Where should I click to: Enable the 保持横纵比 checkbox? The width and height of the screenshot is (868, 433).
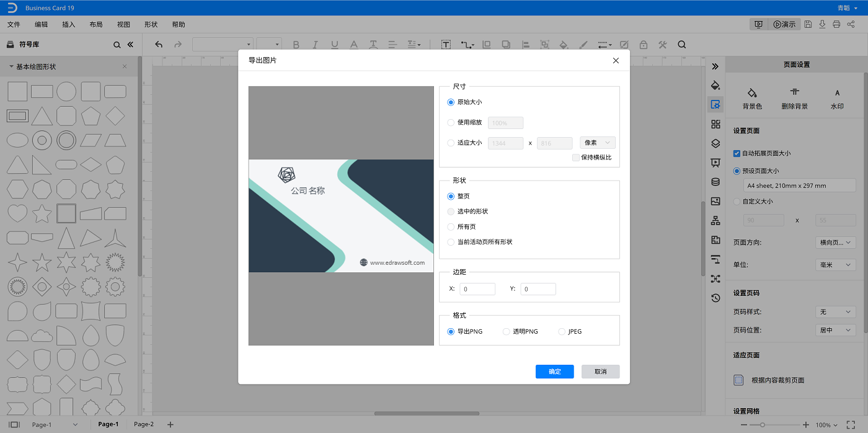pos(576,158)
